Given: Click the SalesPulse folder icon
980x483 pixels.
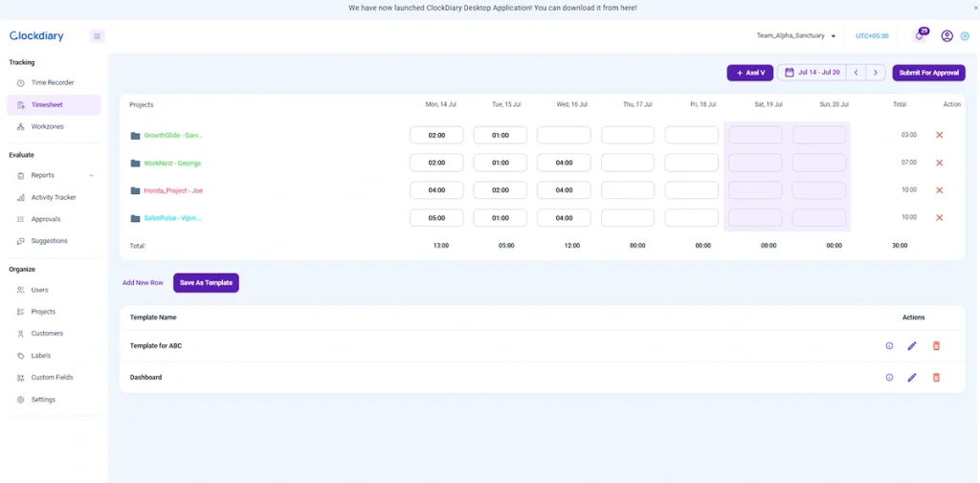Looking at the screenshot, I should pos(135,218).
